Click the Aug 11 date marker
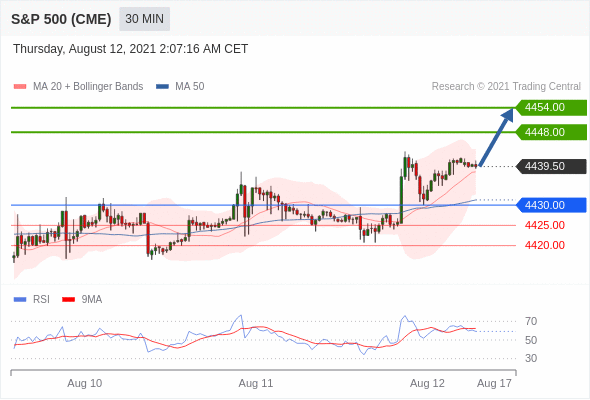This screenshot has height=400, width=590. (256, 383)
